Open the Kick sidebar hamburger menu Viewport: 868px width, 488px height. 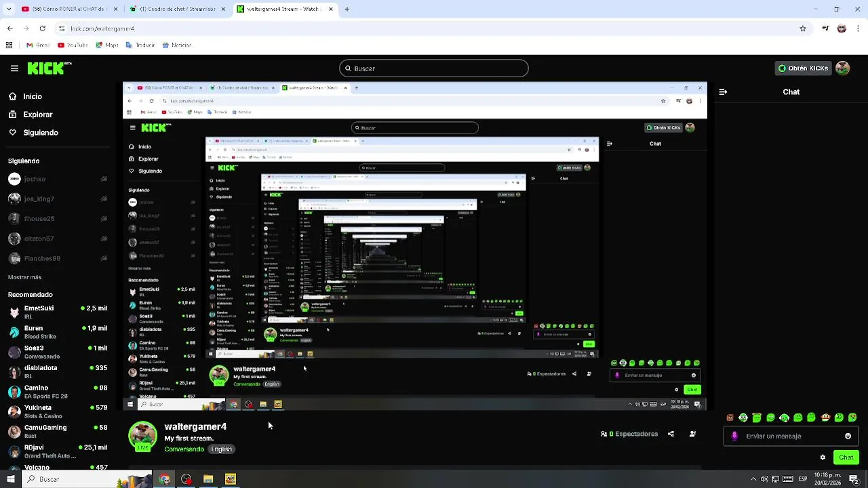coord(14,68)
